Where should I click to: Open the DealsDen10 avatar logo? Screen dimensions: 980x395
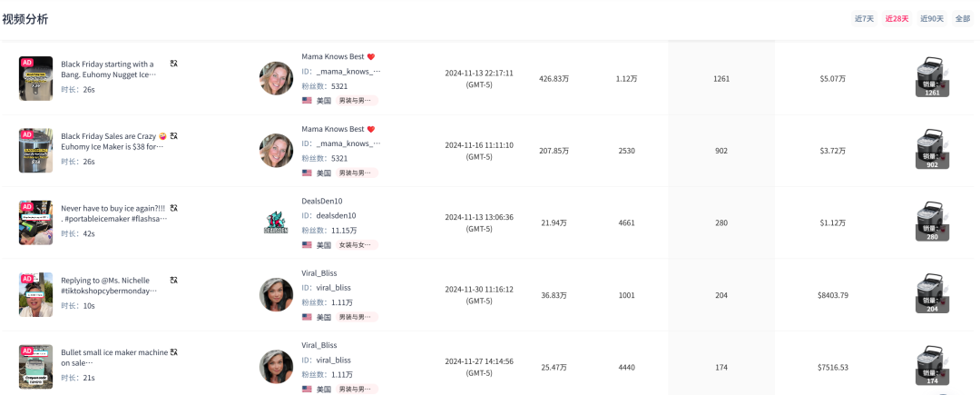(x=276, y=222)
